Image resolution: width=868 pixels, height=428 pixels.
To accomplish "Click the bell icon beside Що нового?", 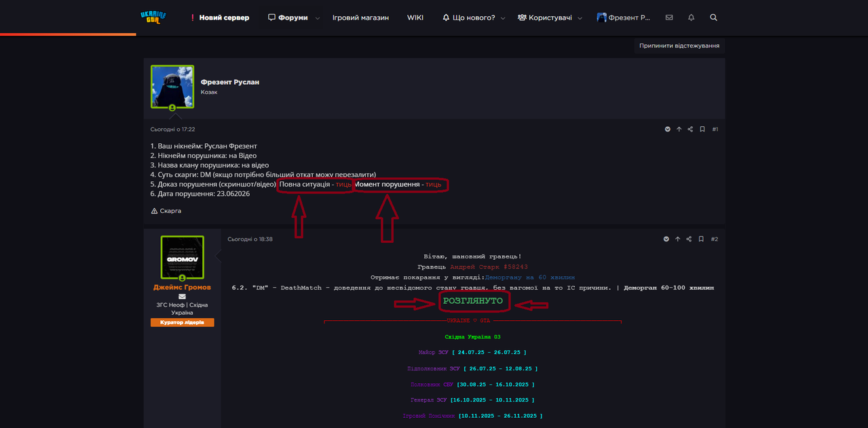I will (446, 18).
